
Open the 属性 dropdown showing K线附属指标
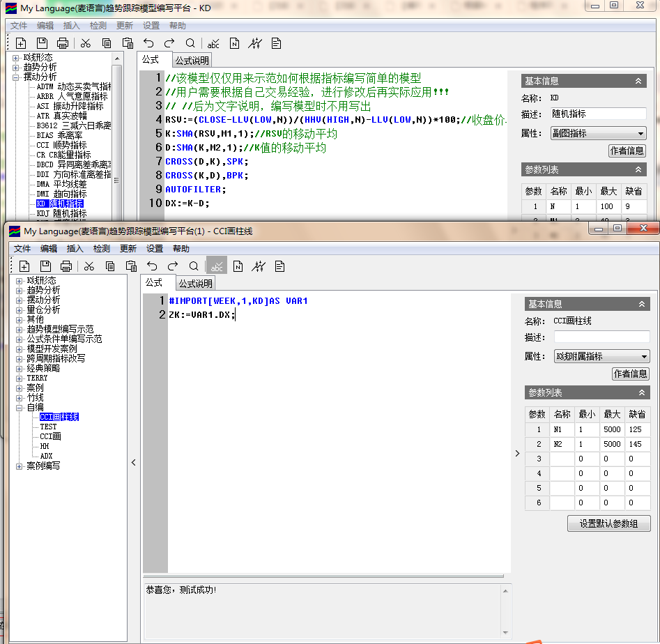point(601,356)
